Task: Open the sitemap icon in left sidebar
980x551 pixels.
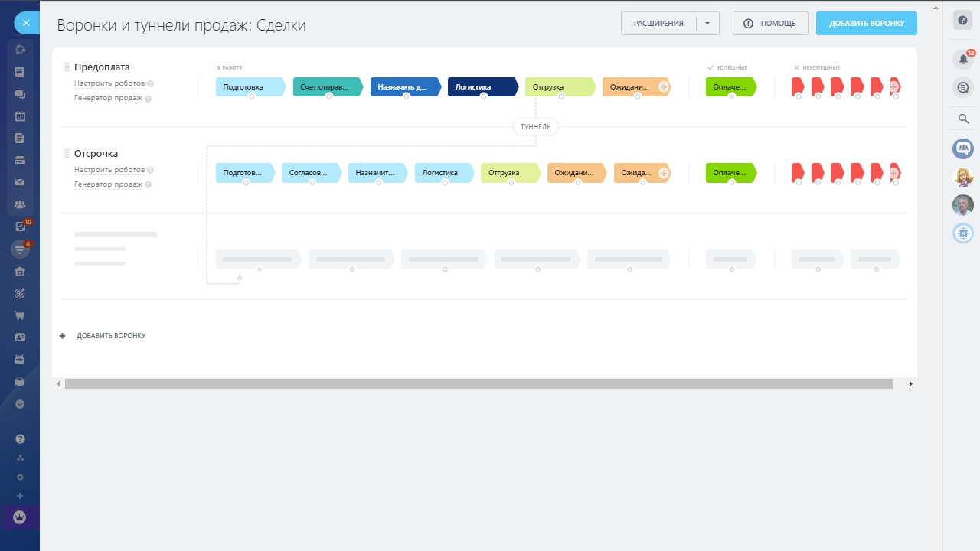Action: [20, 458]
